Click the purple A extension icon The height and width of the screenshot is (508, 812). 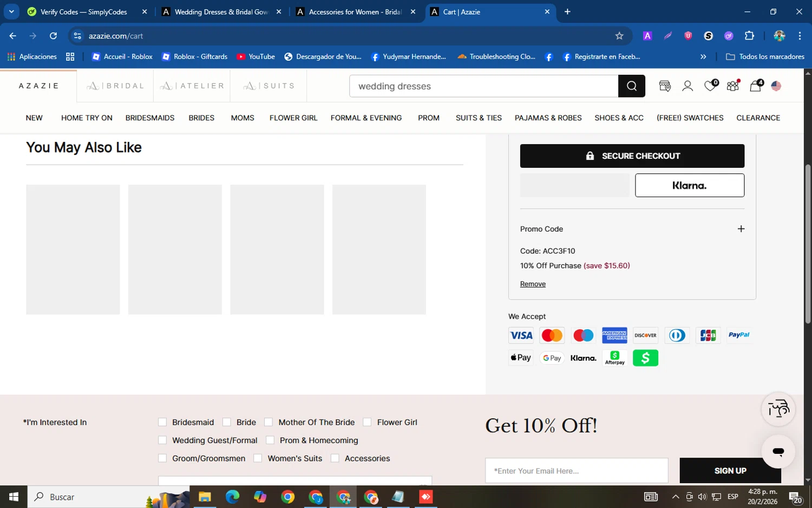pos(647,36)
